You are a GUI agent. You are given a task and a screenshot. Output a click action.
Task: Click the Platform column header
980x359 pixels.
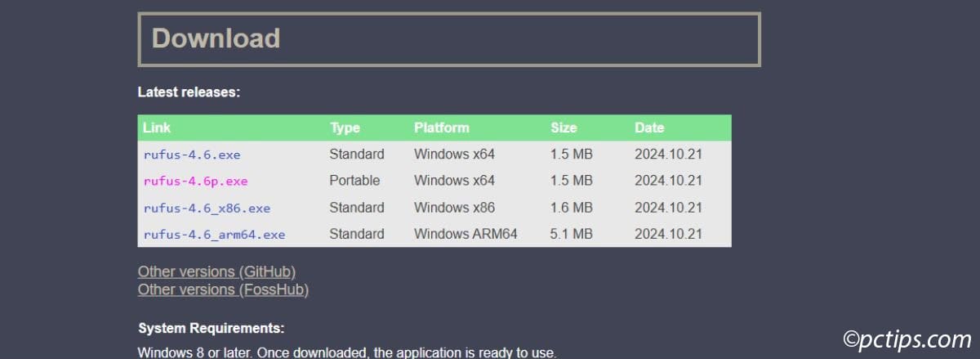click(442, 128)
